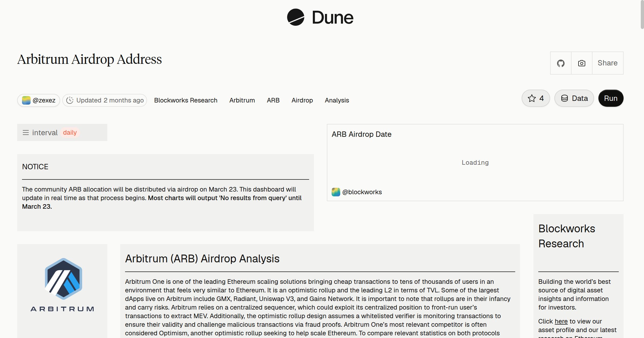Open @blockworks profile link
Image resolution: width=644 pixels, height=338 pixels.
point(362,192)
